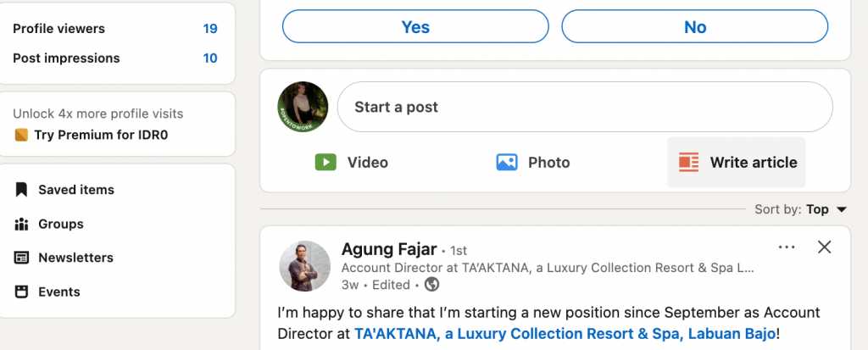Click the Saved items bookmark icon
The width and height of the screenshot is (868, 350).
pyautogui.click(x=21, y=189)
